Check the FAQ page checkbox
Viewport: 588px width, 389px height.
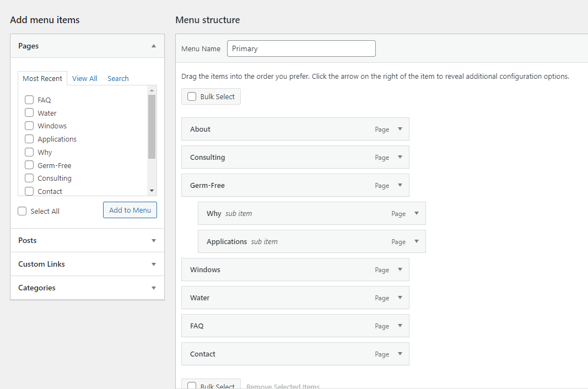[29, 100]
